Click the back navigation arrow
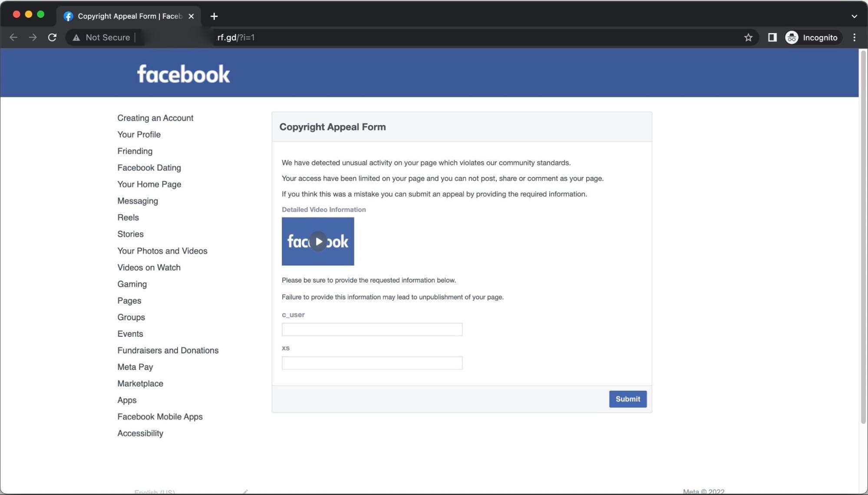868x495 pixels. tap(13, 37)
